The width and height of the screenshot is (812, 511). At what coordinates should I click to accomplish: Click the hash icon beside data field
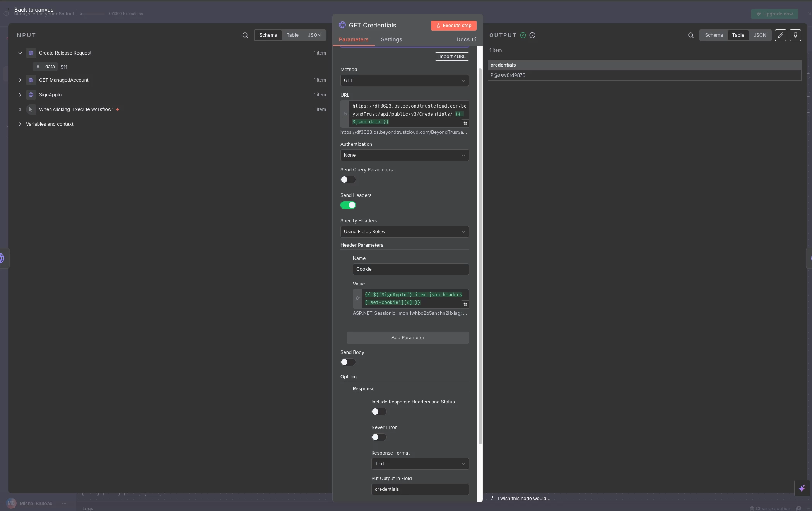coord(38,67)
